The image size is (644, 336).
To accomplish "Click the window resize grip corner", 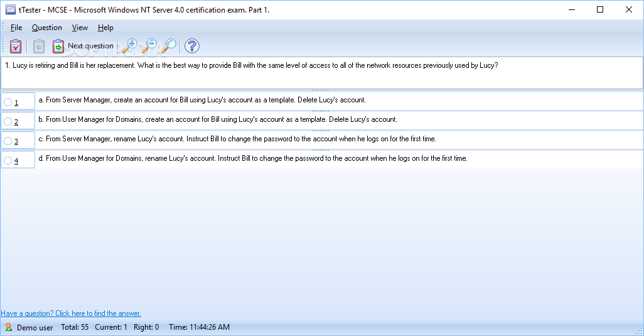I will click(x=640, y=332).
